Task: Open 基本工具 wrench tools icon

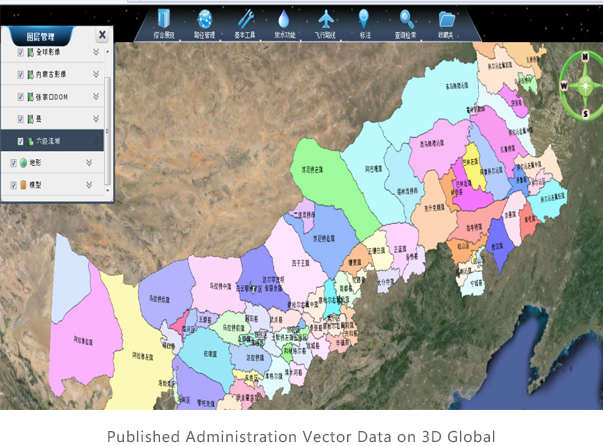Action: click(x=245, y=19)
